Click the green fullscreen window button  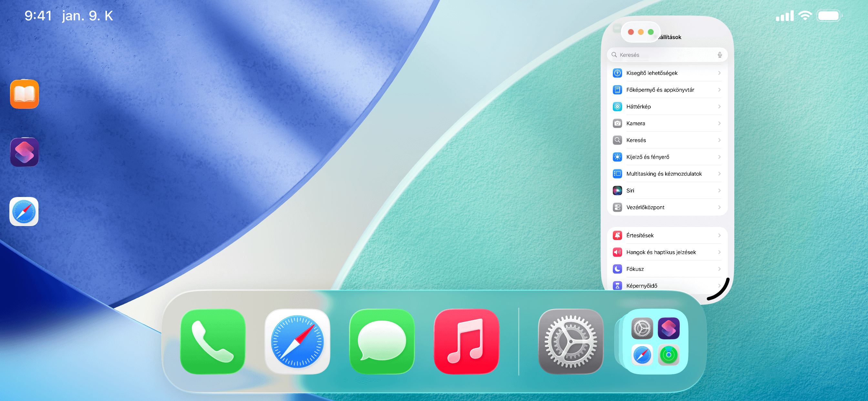click(651, 32)
